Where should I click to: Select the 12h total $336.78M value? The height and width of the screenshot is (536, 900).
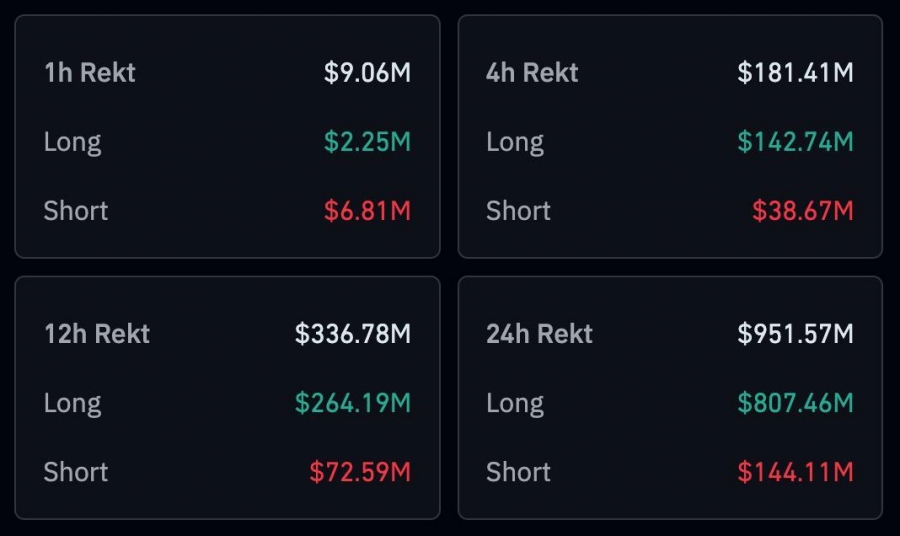click(353, 334)
